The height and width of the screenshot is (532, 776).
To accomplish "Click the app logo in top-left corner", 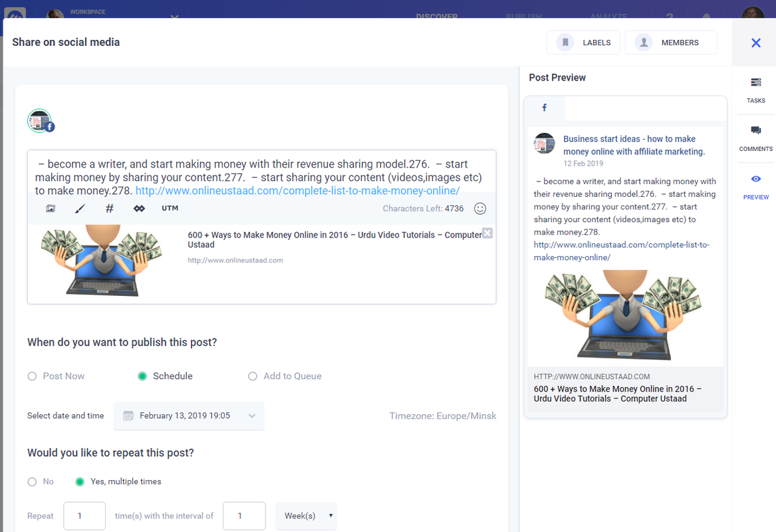I will (x=15, y=15).
